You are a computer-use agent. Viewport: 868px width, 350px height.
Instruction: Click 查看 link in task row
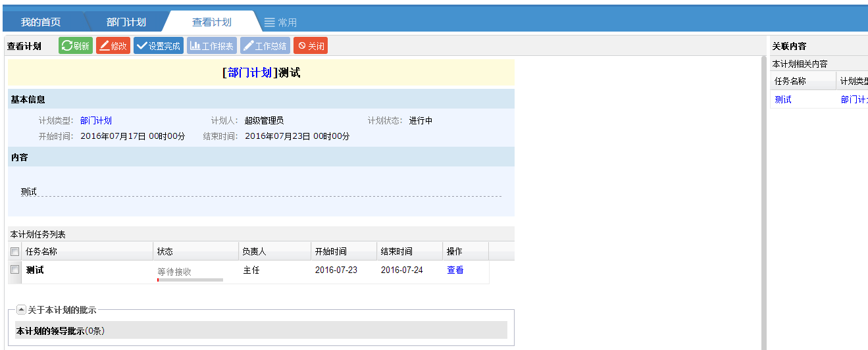(x=455, y=270)
